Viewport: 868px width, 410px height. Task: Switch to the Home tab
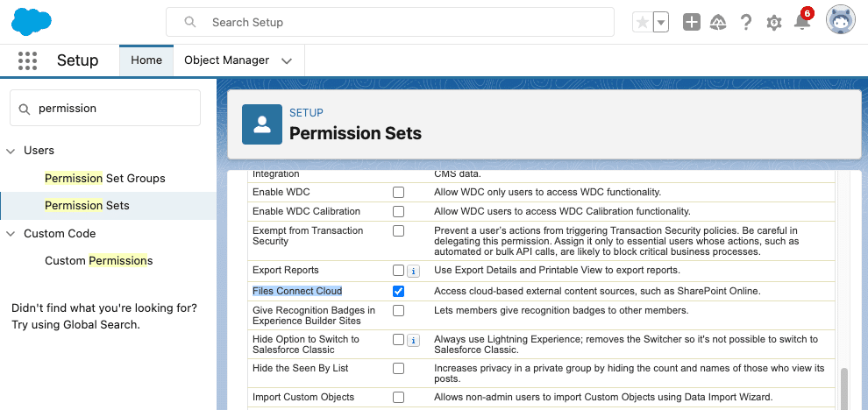[x=146, y=60]
